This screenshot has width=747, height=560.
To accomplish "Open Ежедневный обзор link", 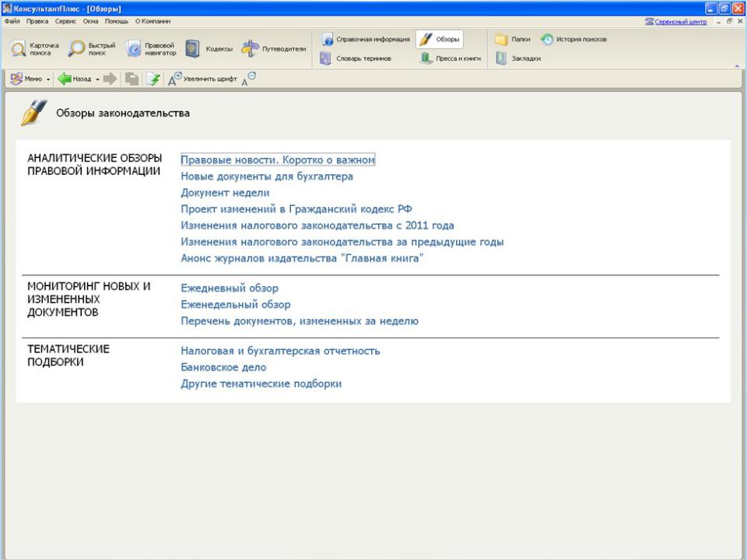I will 230,288.
